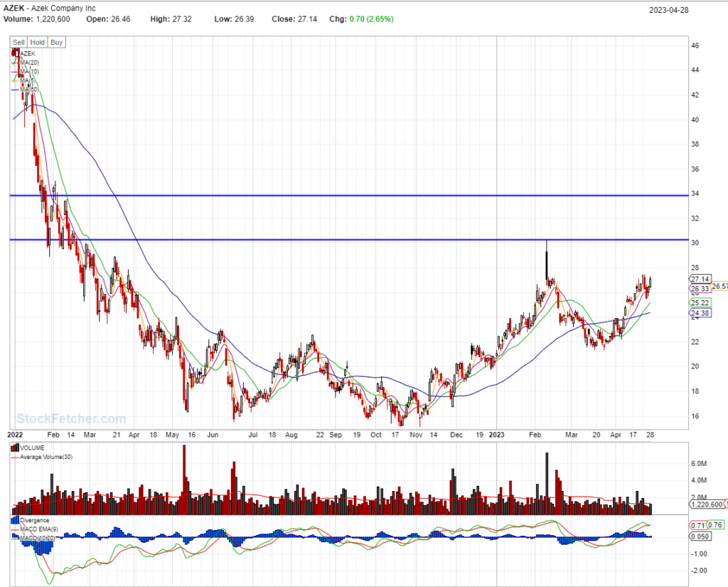728x587 pixels.
Task: Click the 26.33 moving average price tag
Action: tap(700, 289)
